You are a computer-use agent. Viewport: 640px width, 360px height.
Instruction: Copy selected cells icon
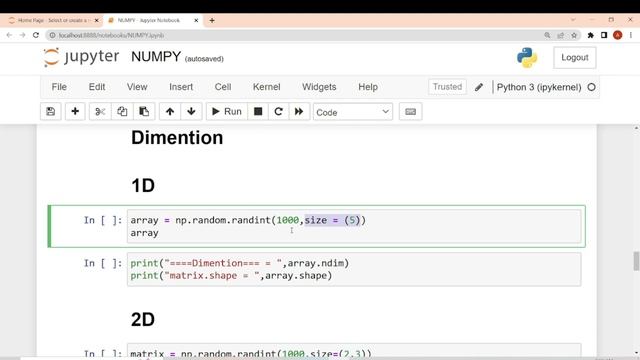click(122, 111)
